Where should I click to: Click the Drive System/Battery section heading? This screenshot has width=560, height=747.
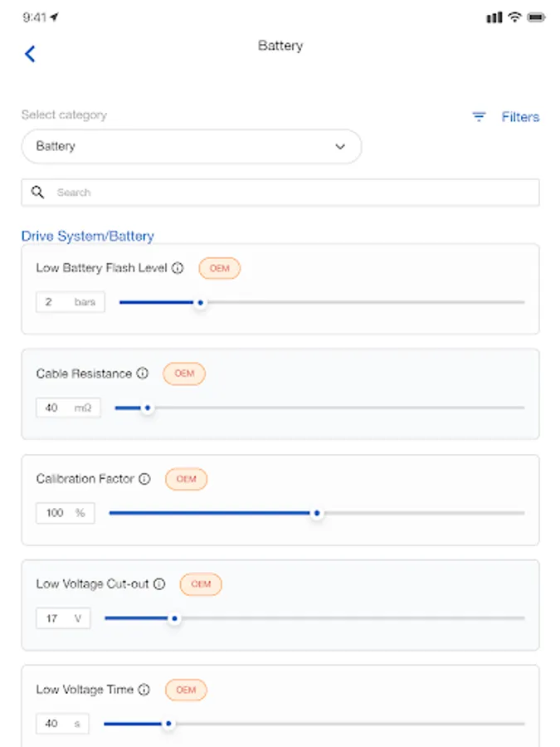[88, 237]
